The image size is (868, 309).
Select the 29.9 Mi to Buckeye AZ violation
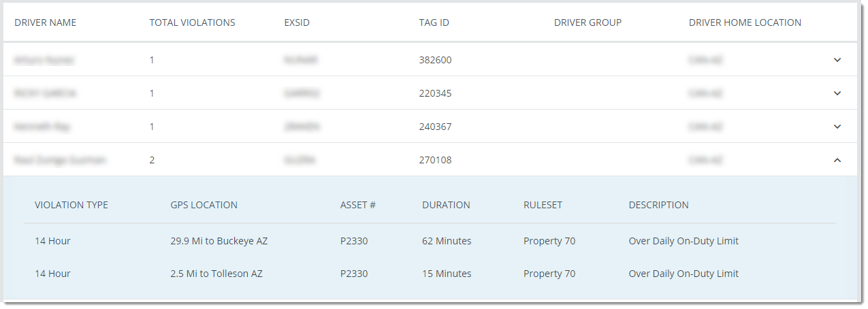click(x=219, y=241)
